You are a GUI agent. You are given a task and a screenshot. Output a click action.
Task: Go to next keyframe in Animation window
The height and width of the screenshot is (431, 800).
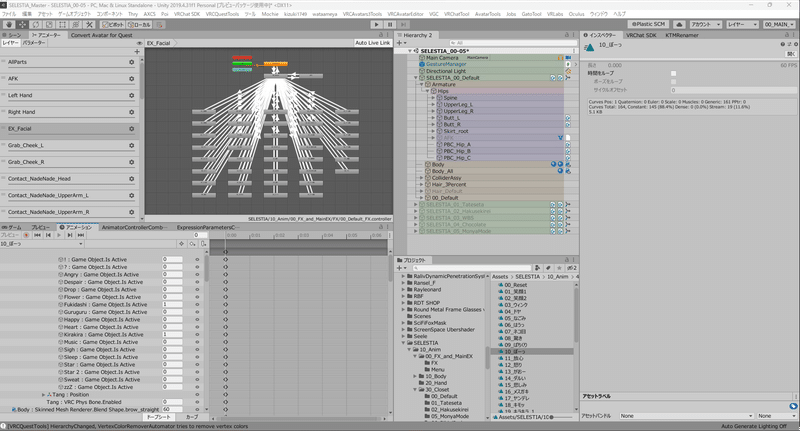coord(70,235)
